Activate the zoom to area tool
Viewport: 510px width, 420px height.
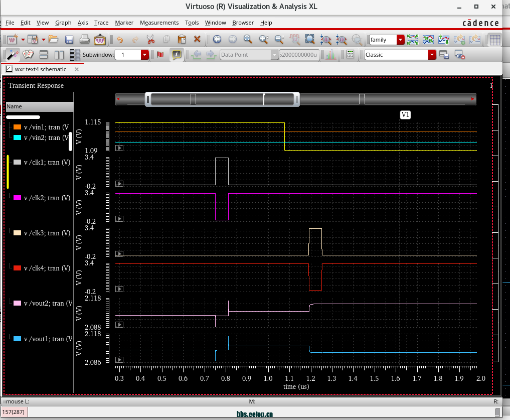[x=310, y=40]
